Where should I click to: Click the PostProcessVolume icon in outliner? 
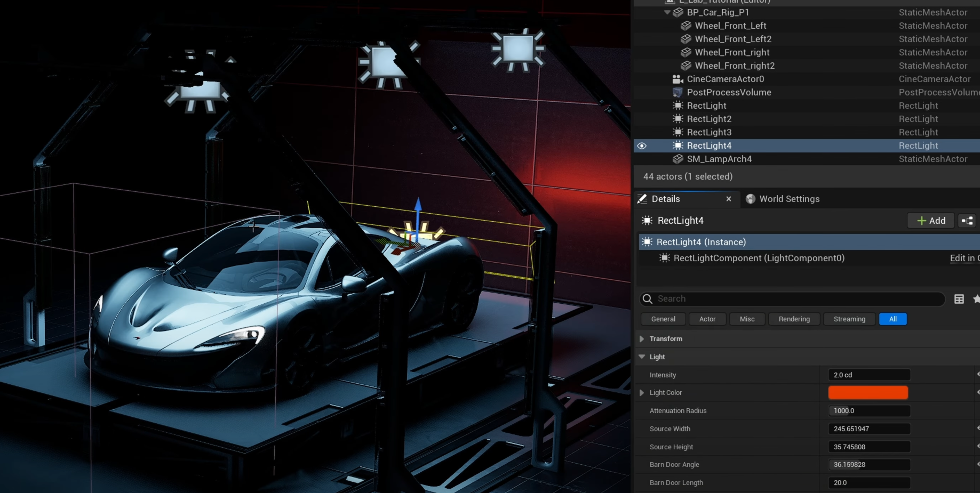(x=678, y=92)
